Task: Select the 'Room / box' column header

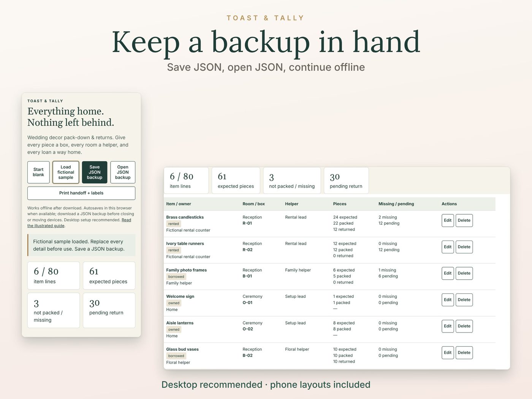Action: [254, 204]
